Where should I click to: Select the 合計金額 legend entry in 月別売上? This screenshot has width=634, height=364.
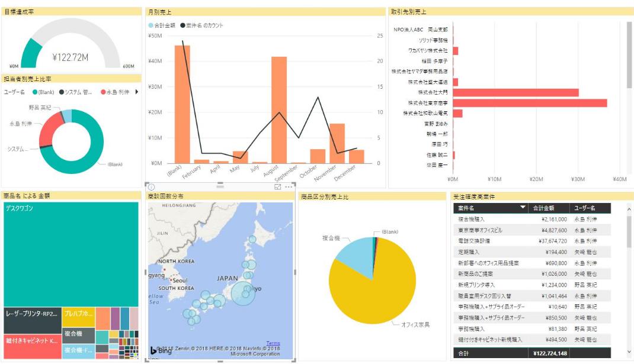pos(162,25)
